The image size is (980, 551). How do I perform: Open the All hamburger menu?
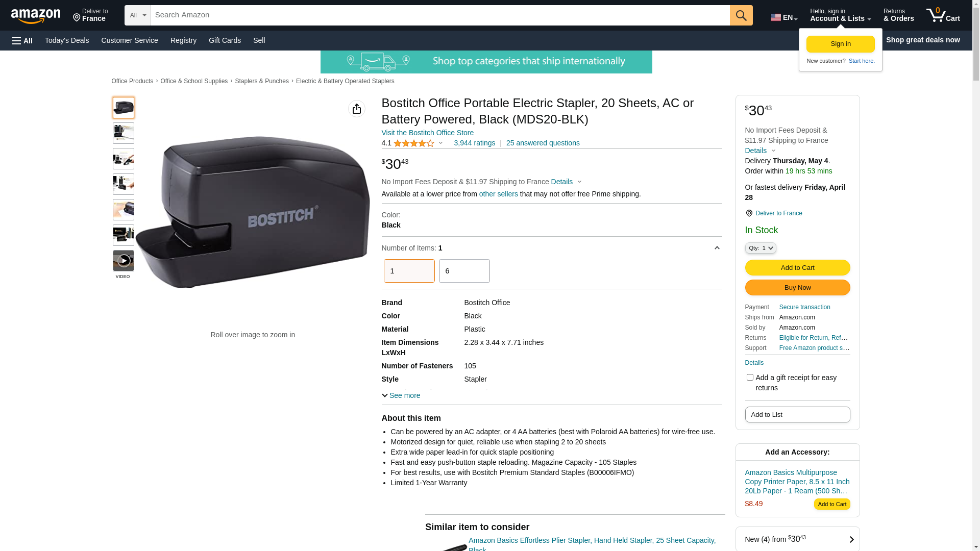tap(22, 41)
